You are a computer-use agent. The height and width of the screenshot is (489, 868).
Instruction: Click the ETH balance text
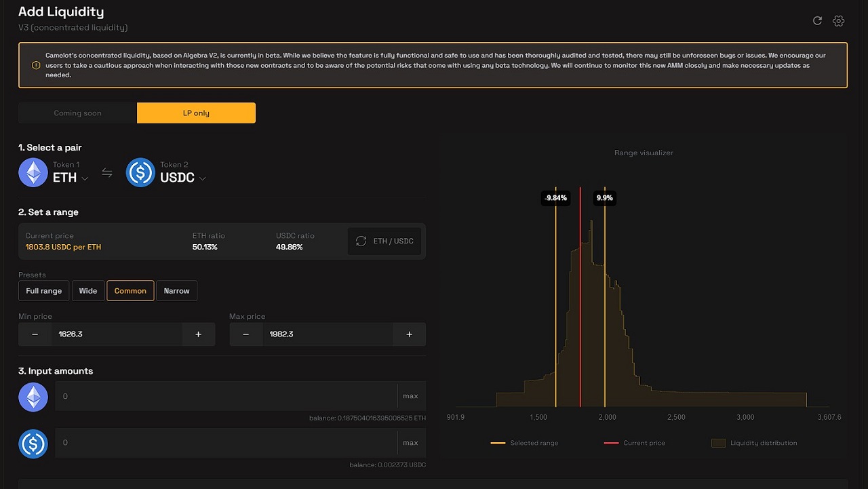(368, 418)
